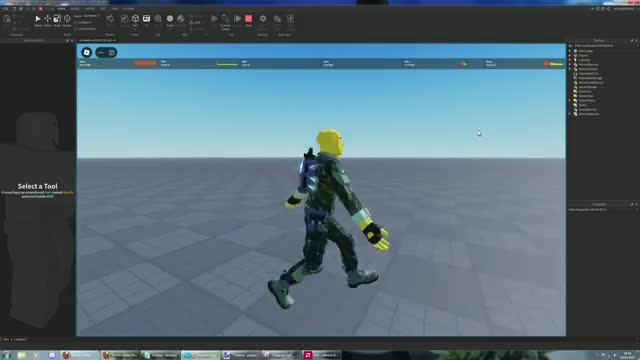
Task: Expand the Lighting node in Explorer
Action: pos(570,60)
